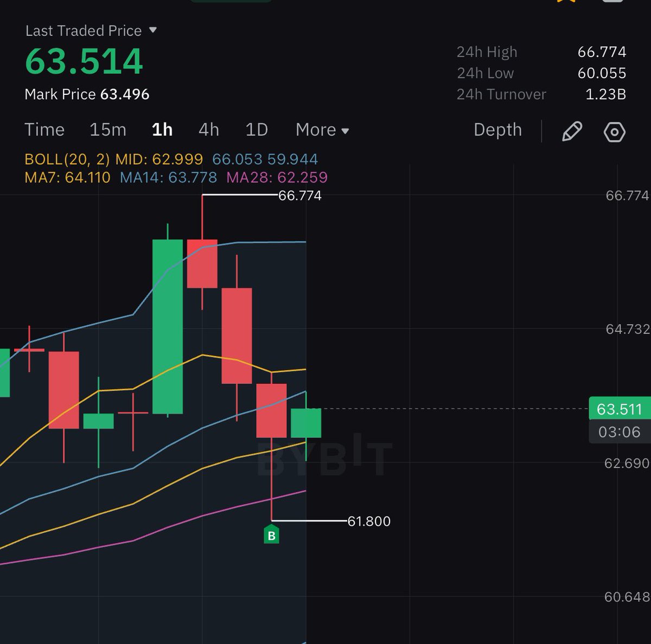This screenshot has width=651, height=644.
Task: Click the Mark Price 63.496 text
Action: [87, 94]
